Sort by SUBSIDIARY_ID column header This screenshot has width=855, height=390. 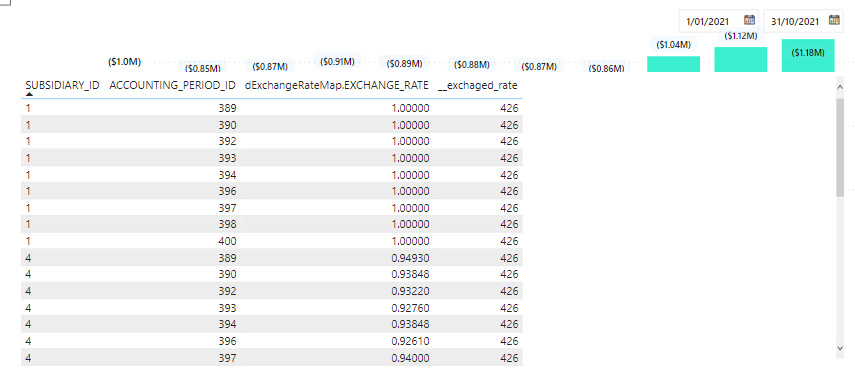62,85
